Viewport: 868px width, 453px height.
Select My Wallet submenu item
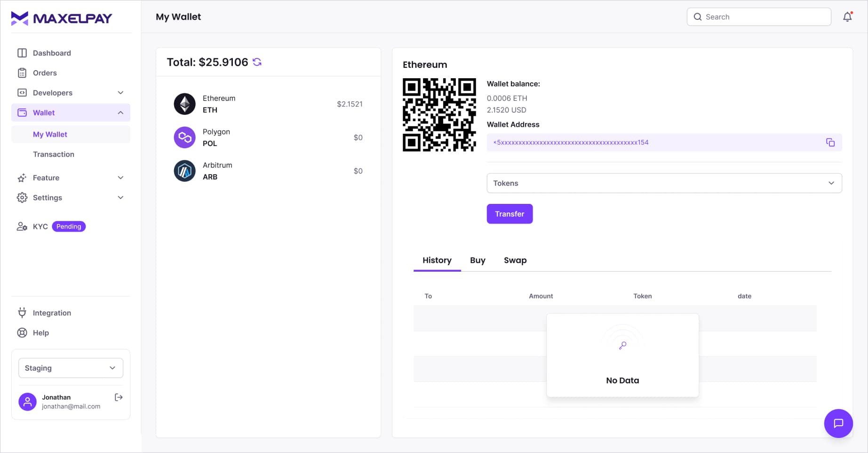[x=71, y=134]
